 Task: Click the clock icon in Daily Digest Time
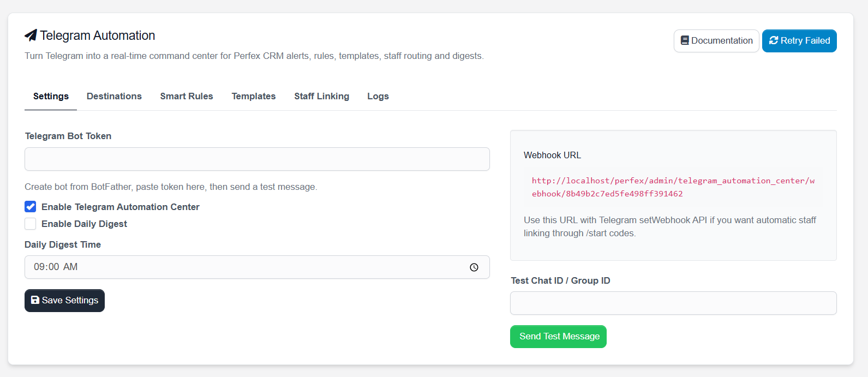click(x=474, y=267)
